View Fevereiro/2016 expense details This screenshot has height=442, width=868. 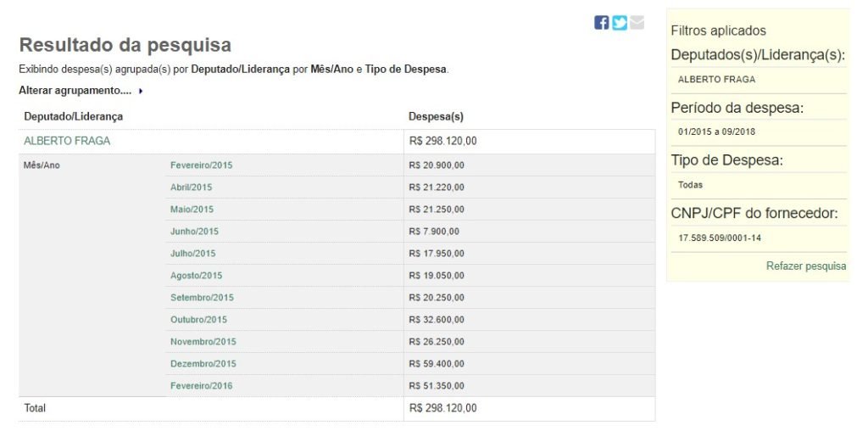click(x=201, y=386)
